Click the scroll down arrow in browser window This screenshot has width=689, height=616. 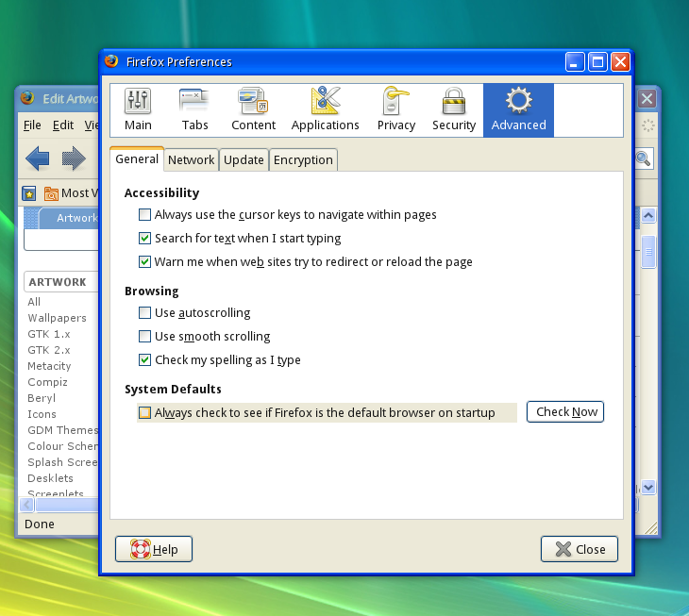pos(648,487)
